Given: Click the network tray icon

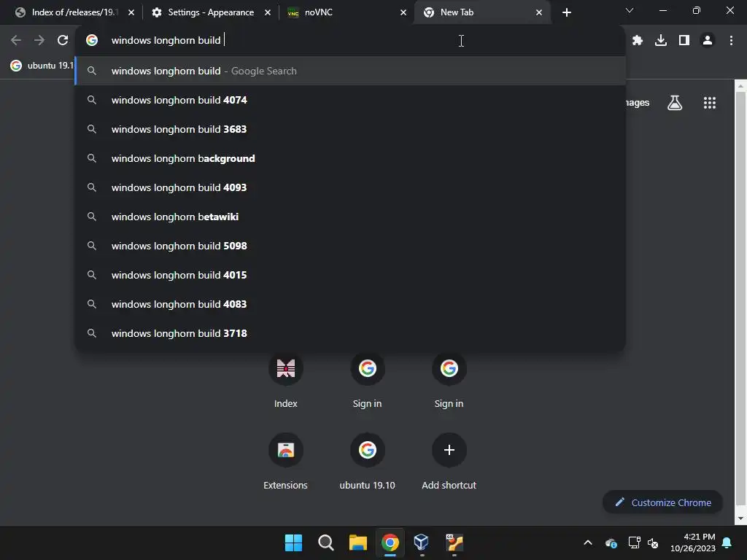Looking at the screenshot, I should [634, 542].
